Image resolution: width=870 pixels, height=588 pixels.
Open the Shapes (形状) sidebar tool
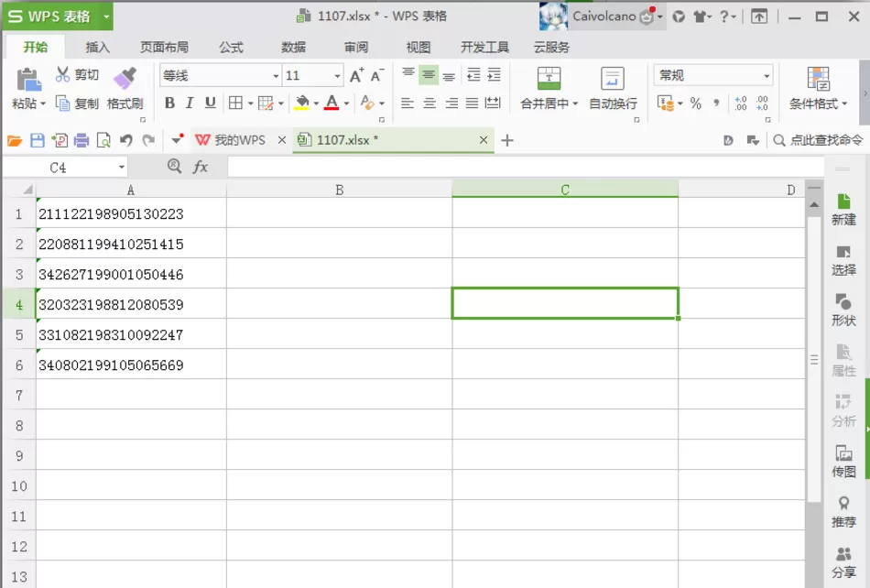[843, 310]
